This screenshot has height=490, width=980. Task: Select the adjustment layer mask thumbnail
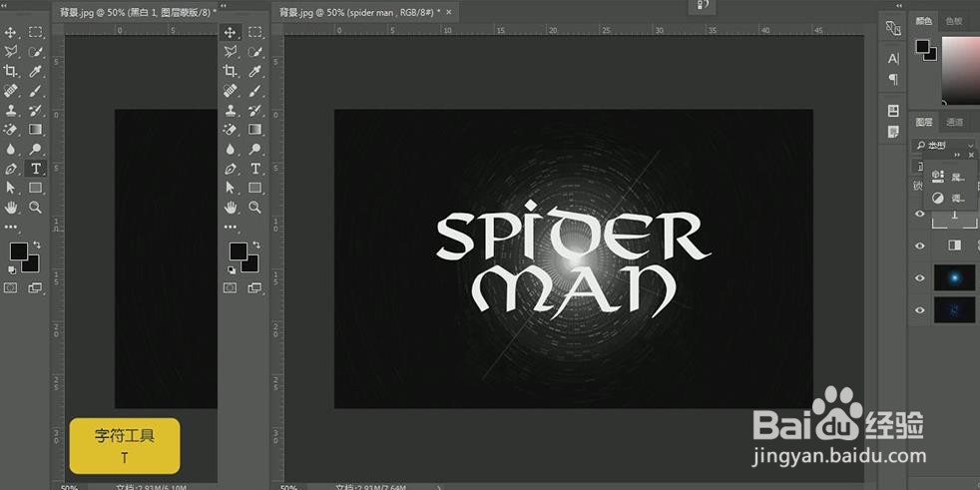point(954,245)
